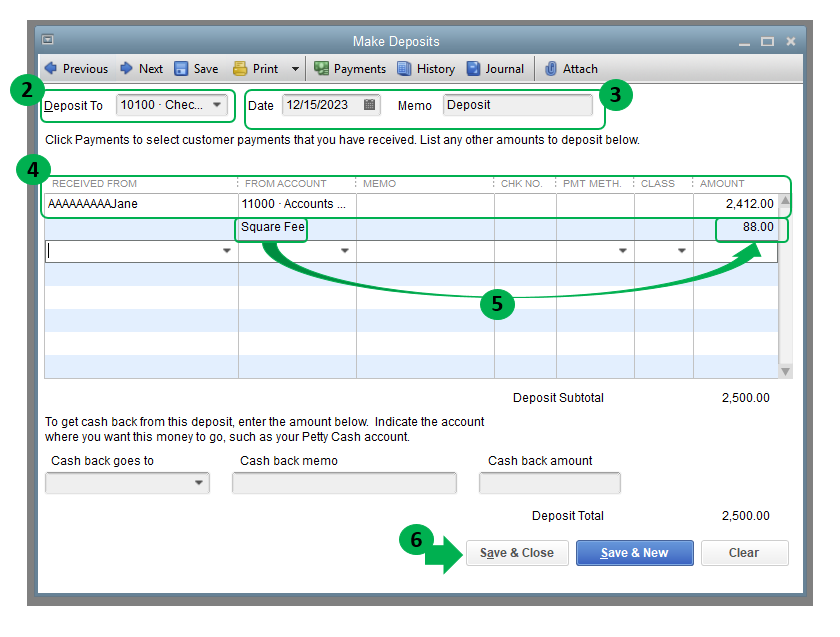The image size is (840, 637).
Task: Click the MEMO column header
Action: point(379,183)
